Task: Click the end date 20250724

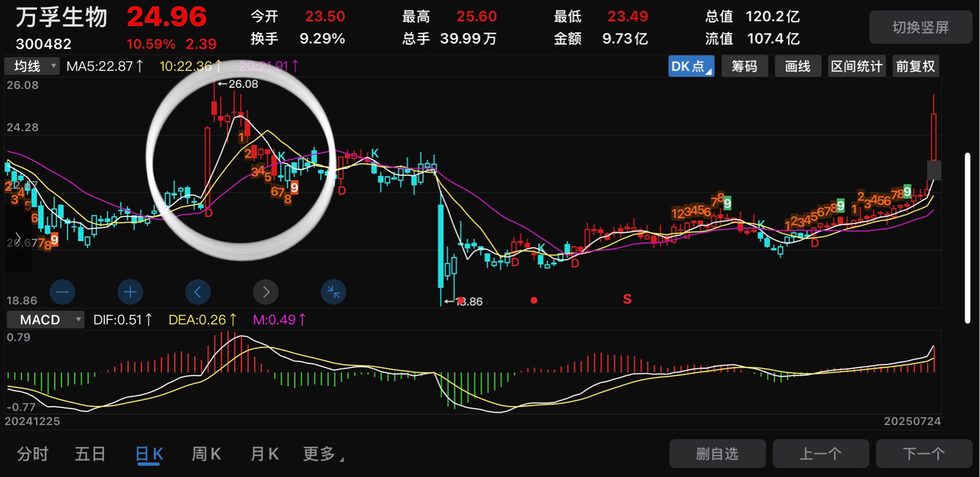Action: point(912,421)
